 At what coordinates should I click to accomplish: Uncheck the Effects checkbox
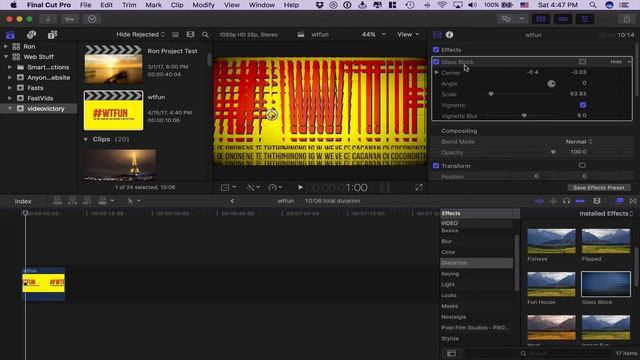[x=436, y=49]
